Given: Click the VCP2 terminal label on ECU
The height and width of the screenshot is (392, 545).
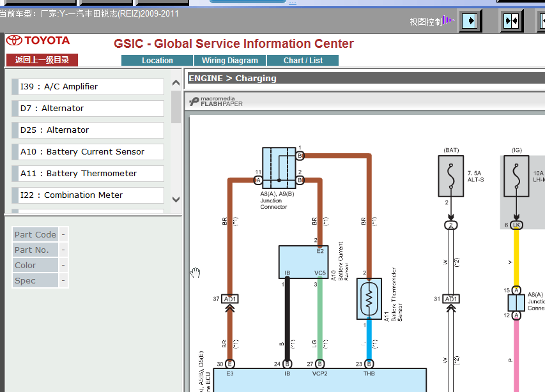Looking at the screenshot, I should point(319,373).
